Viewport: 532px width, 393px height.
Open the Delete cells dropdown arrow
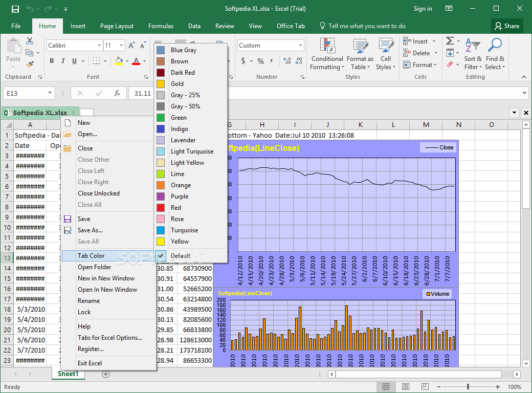pos(436,53)
